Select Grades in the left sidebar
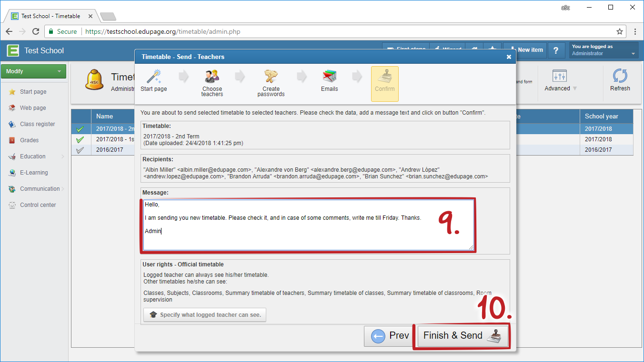 pyautogui.click(x=29, y=140)
